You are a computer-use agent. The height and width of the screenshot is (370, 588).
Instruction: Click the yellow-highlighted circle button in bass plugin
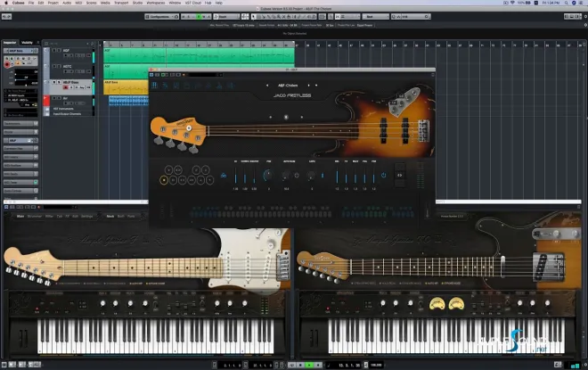164,180
